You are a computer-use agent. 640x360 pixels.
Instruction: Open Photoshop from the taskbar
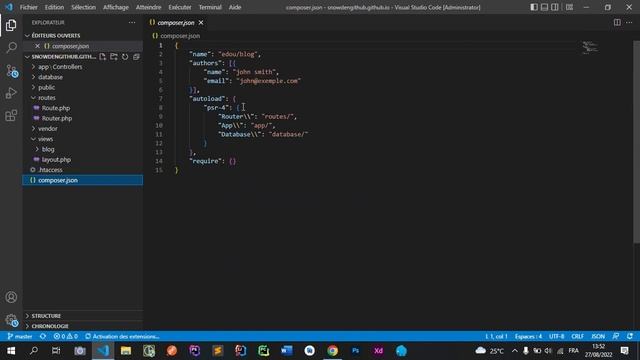355,351
